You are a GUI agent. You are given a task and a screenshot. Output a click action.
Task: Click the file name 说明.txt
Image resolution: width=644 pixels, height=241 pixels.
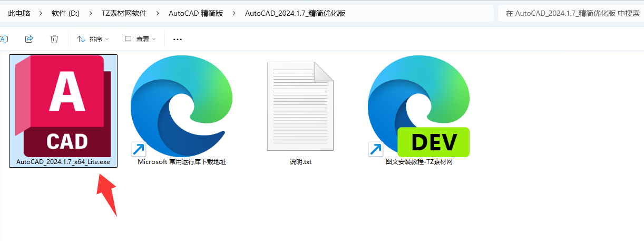(300, 162)
